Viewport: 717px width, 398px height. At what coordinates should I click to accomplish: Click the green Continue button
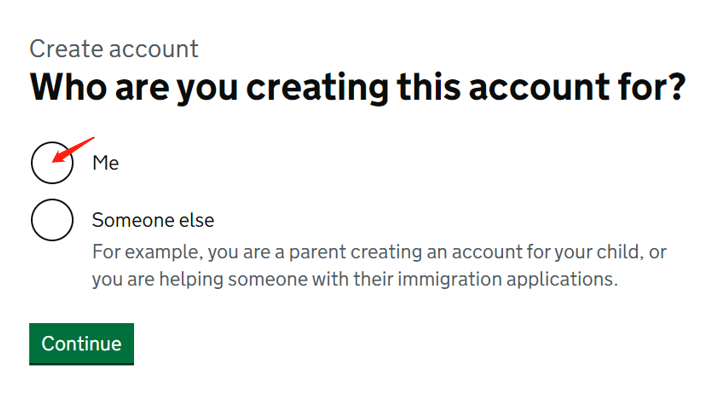click(81, 344)
